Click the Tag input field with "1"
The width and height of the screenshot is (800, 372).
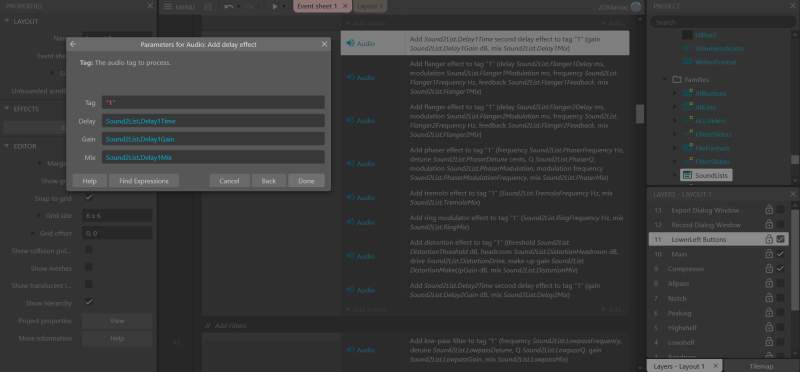[213, 103]
